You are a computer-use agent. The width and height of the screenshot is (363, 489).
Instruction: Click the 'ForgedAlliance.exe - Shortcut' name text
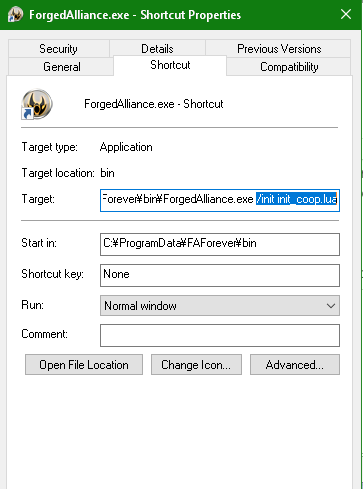point(153,104)
